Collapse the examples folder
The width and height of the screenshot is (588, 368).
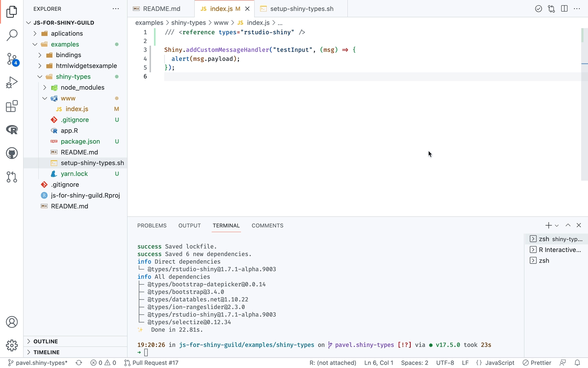coord(35,44)
